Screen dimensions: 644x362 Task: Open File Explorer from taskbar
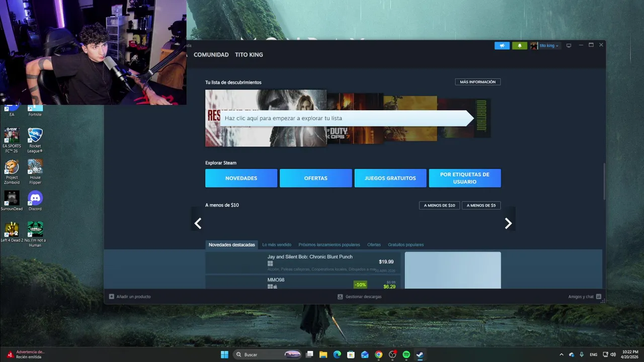[x=324, y=354]
